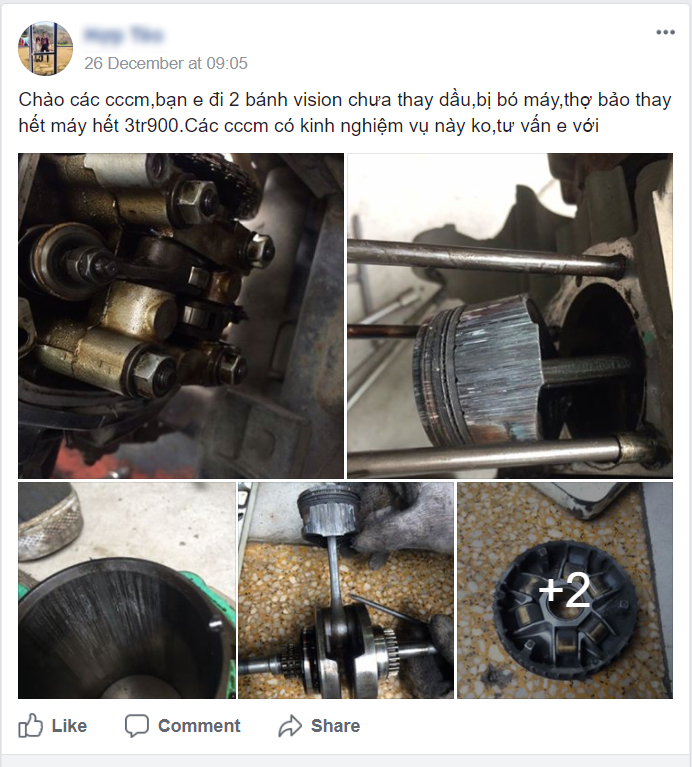
Task: Click the Comment label text
Action: click(x=199, y=725)
